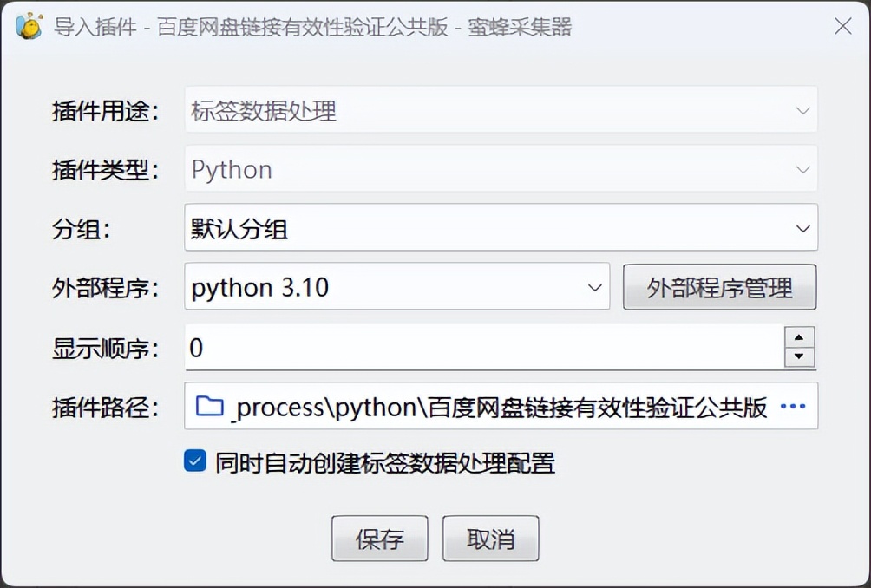Click the 插件路径 path text field
The width and height of the screenshot is (871, 588).
[499, 407]
